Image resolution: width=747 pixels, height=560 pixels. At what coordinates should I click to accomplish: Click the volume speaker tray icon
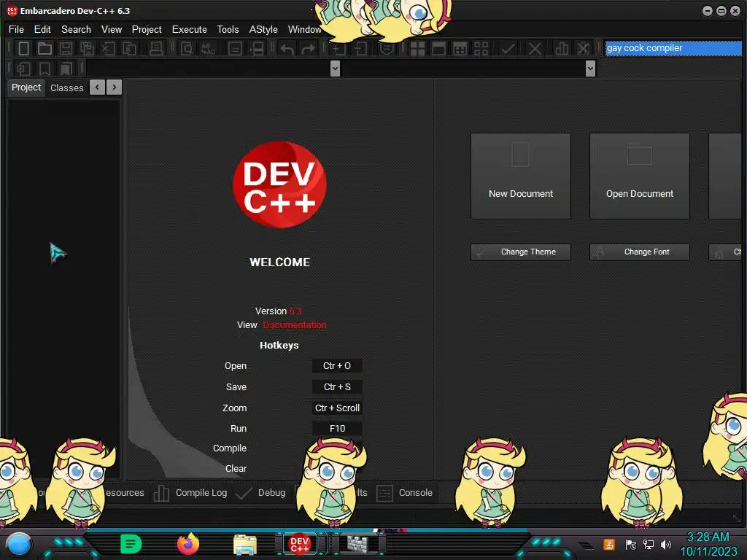pos(666,545)
